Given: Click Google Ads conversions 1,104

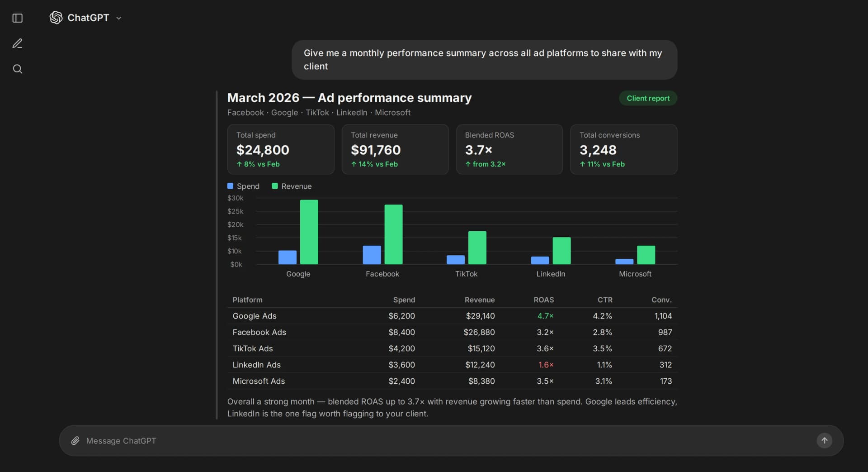Looking at the screenshot, I should [663, 316].
